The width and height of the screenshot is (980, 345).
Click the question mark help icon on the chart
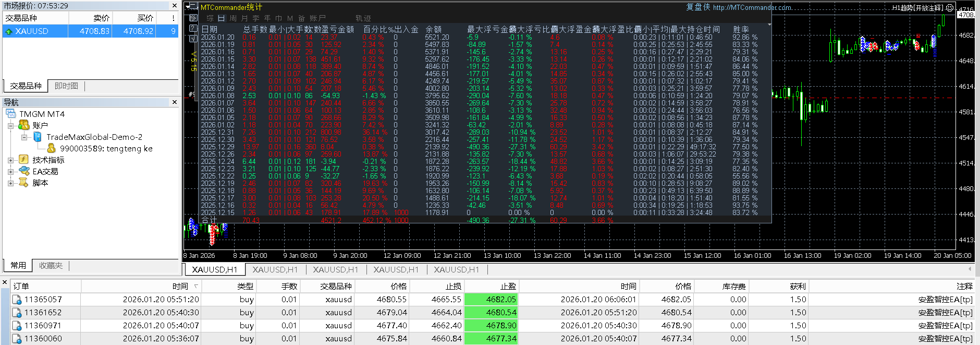click(x=193, y=28)
